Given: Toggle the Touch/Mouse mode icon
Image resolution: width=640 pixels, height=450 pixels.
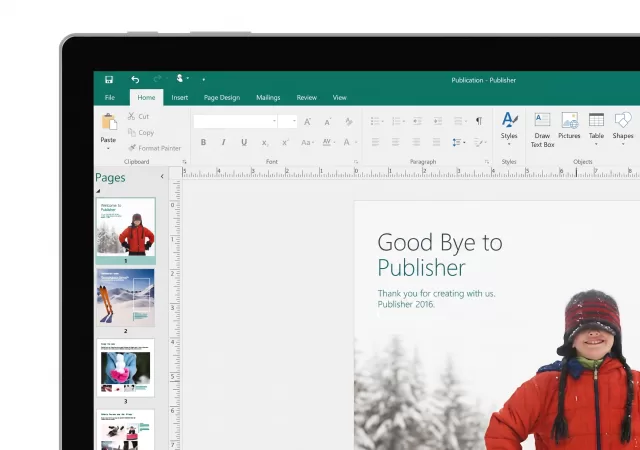Looking at the screenshot, I should (x=180, y=78).
